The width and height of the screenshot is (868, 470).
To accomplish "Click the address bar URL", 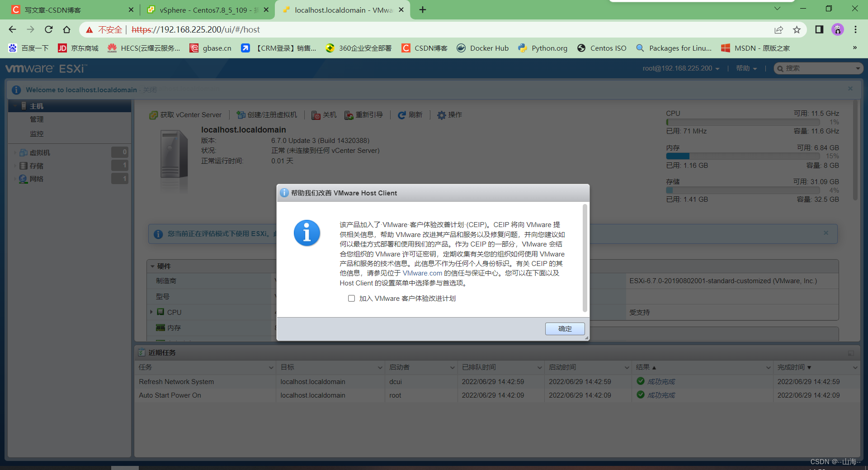I will [x=196, y=29].
